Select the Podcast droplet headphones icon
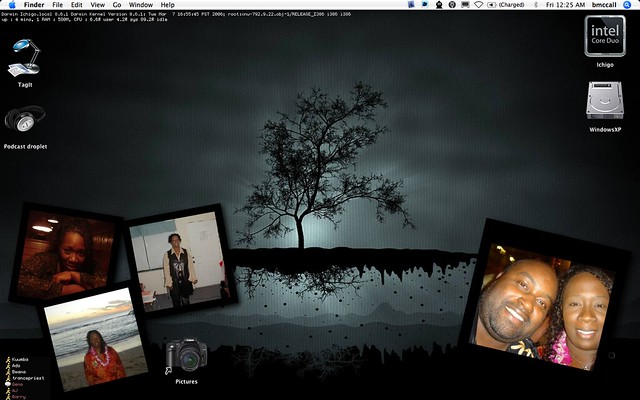The image size is (640, 400). tap(24, 119)
